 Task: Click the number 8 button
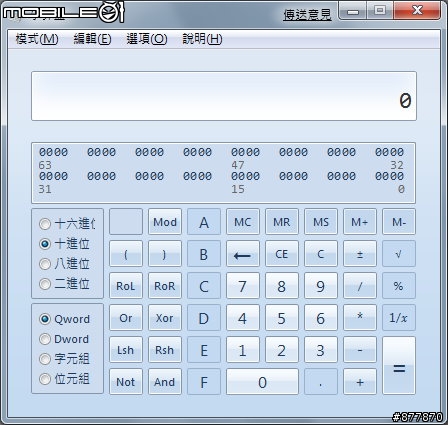[282, 286]
